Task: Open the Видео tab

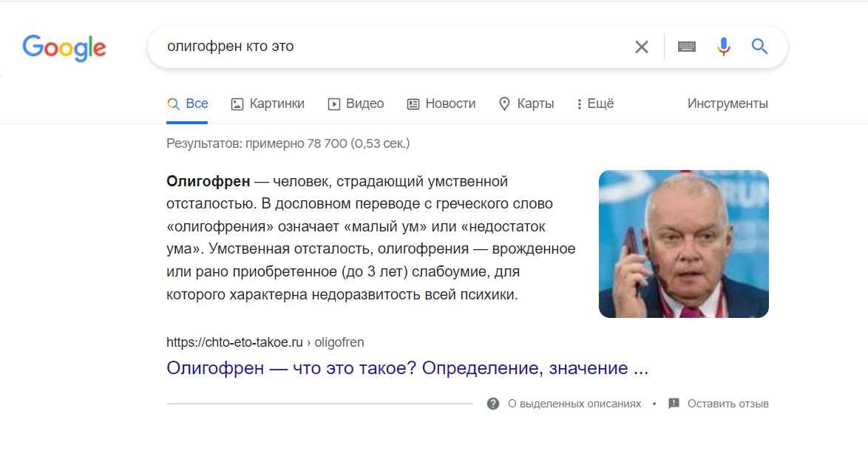Action: coord(356,104)
